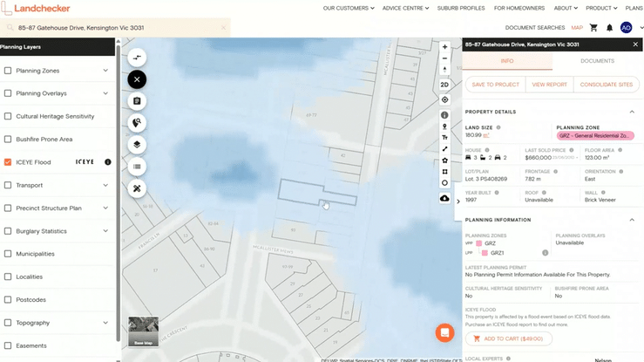This screenshot has height=362, width=644.
Task: Tick the Easements checkbox
Action: pos(8,345)
